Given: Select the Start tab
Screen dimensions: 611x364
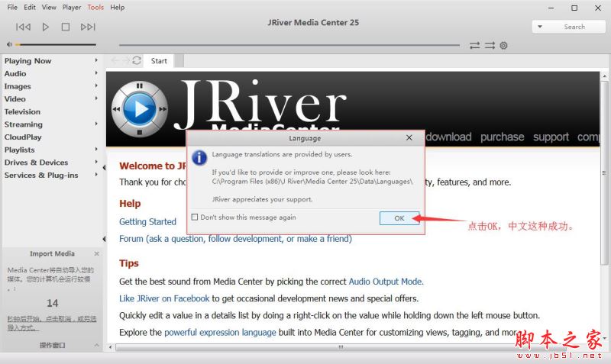Looking at the screenshot, I should tap(159, 61).
